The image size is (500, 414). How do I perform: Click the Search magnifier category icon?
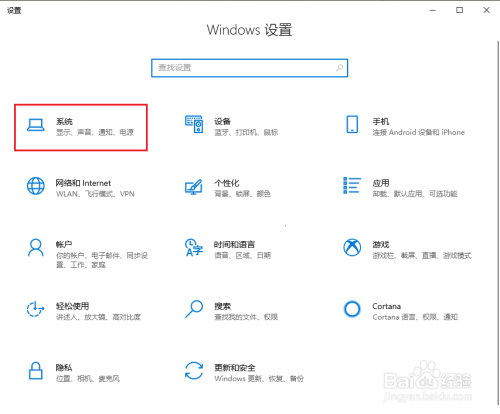click(x=194, y=309)
